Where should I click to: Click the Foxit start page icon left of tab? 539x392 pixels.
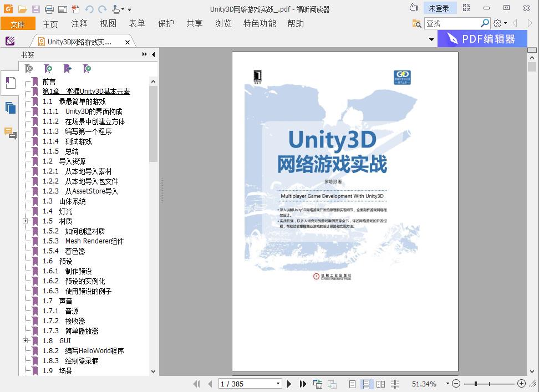tap(10, 41)
